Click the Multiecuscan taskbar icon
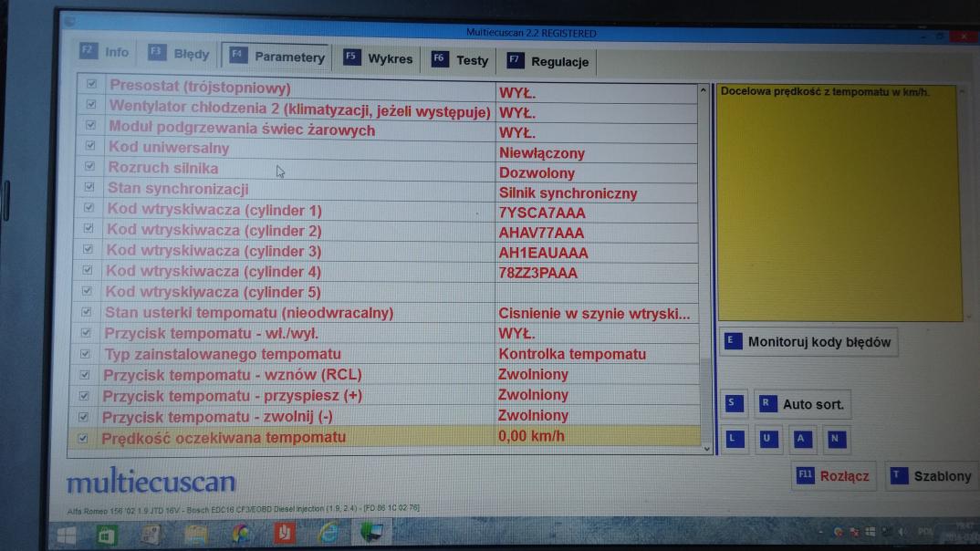The height and width of the screenshot is (551, 980). 372,533
